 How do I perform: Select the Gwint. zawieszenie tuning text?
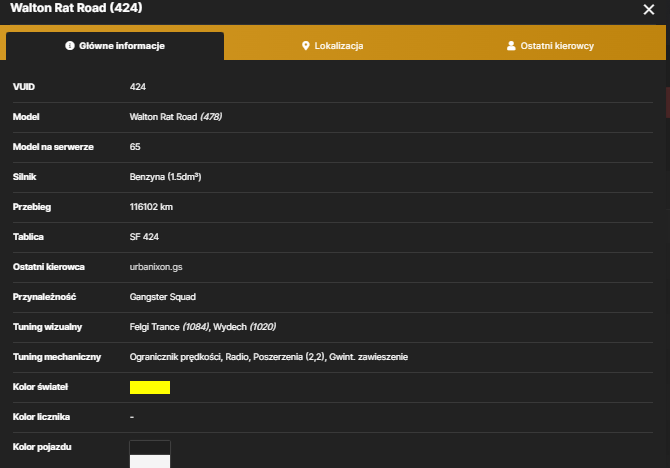[x=368, y=357]
